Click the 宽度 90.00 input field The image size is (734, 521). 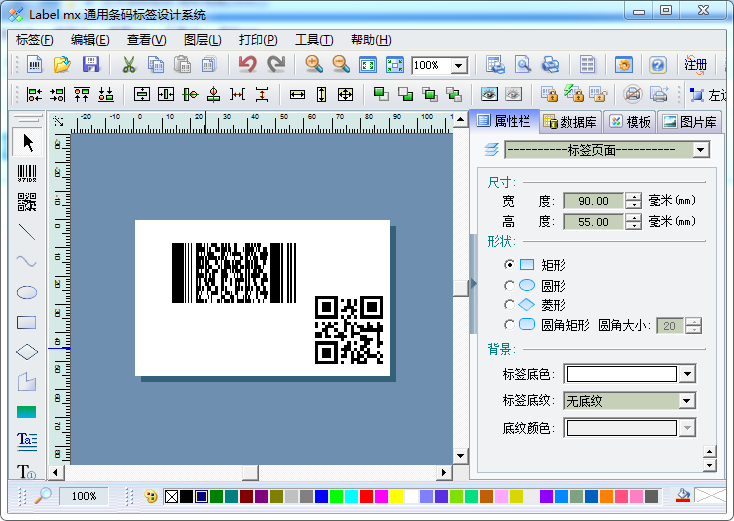594,201
